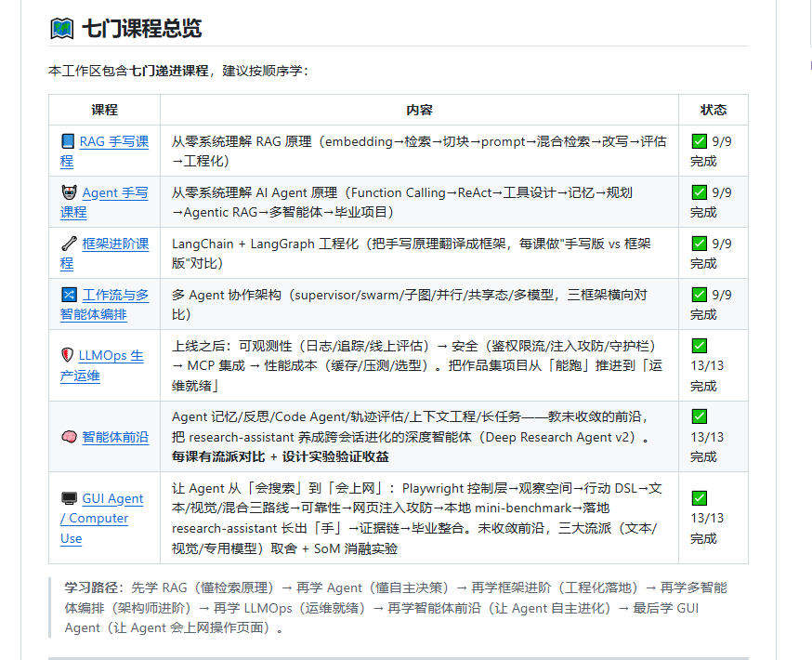This screenshot has width=812, height=660.
Task: Click the 13/13 完成 status in GUI Agent row
Action: point(707,518)
